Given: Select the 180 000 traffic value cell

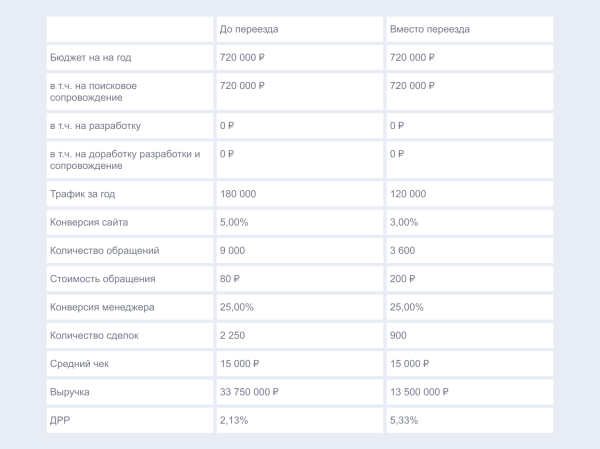Looking at the screenshot, I should [x=238, y=194].
